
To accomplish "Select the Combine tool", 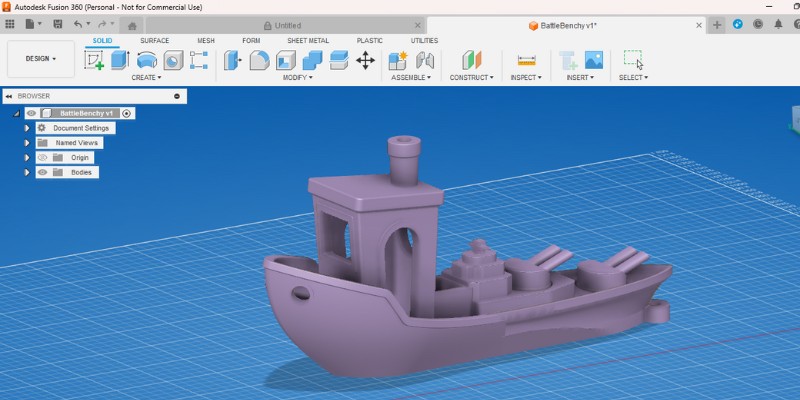I will [x=312, y=60].
